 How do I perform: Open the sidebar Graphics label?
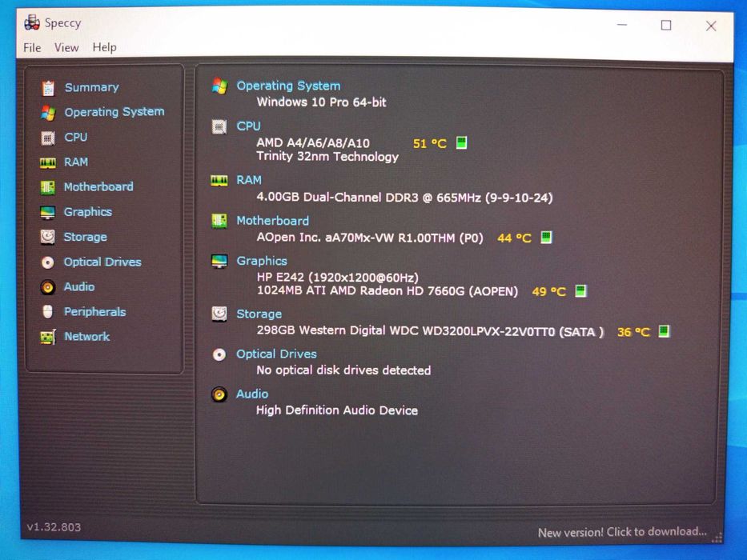88,212
